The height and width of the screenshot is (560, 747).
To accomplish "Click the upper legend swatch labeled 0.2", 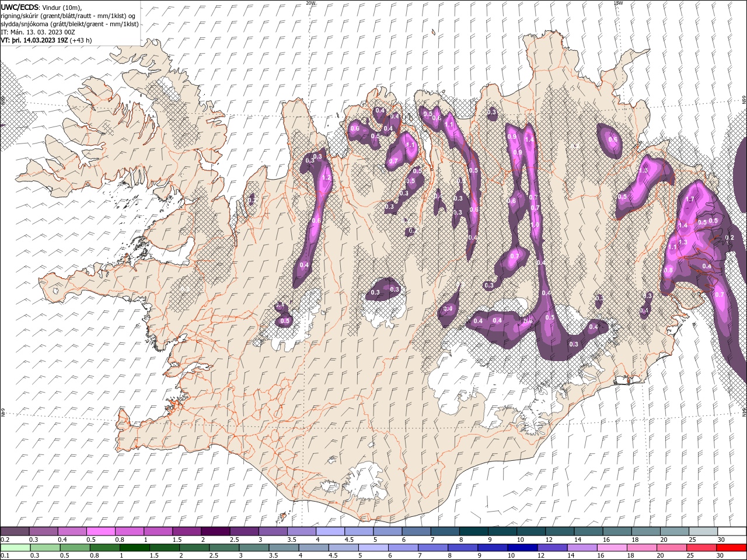I will (15, 531).
